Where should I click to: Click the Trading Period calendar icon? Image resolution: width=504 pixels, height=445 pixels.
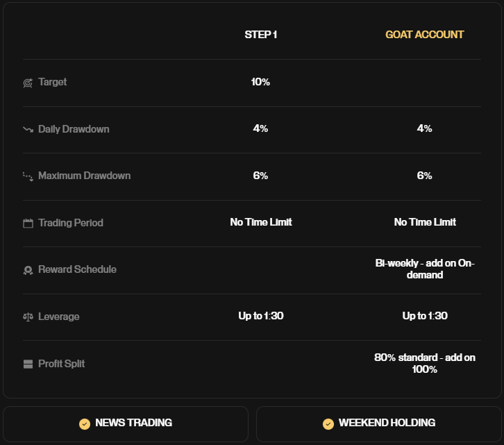pyautogui.click(x=28, y=224)
